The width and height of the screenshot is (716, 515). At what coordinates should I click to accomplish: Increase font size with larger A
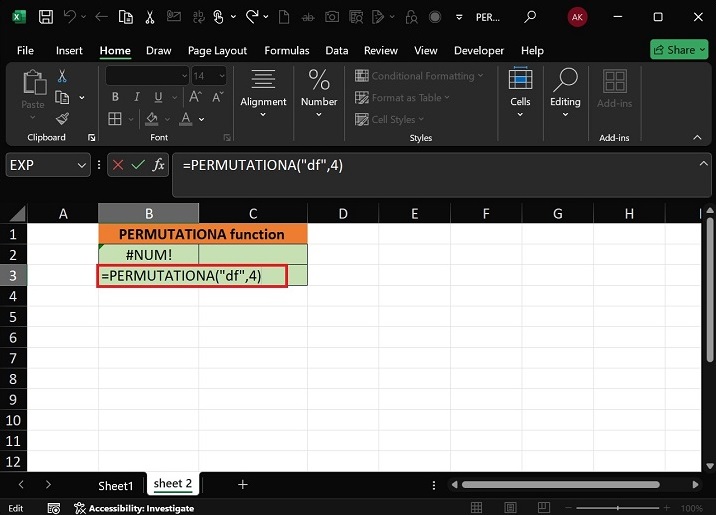pos(195,97)
